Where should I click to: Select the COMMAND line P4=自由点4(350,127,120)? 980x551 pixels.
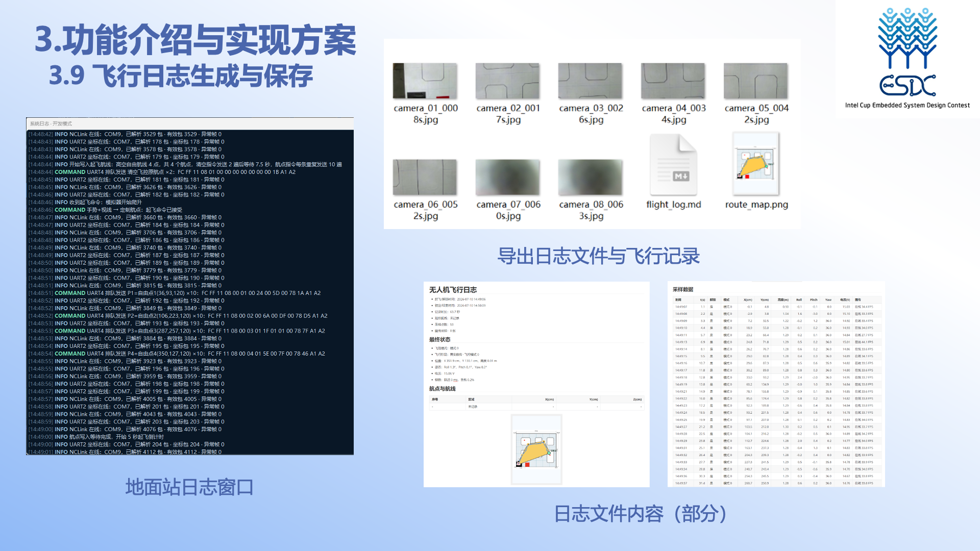tap(177, 354)
